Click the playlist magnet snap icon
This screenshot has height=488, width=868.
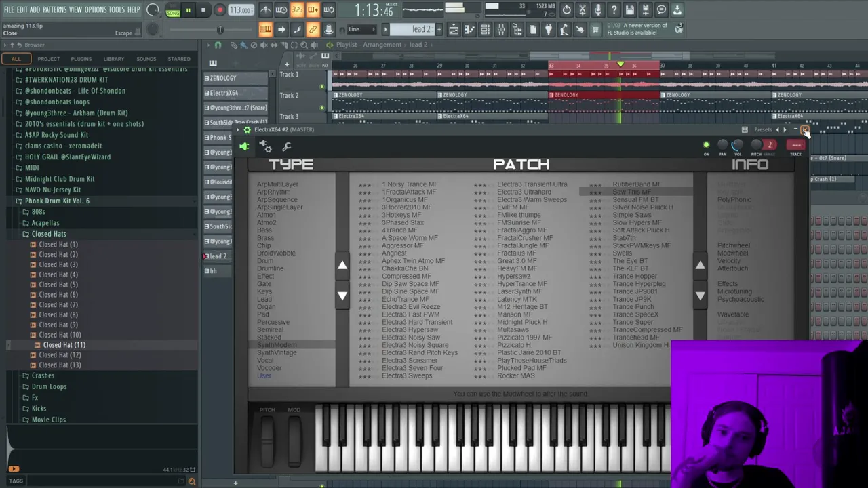(x=218, y=45)
